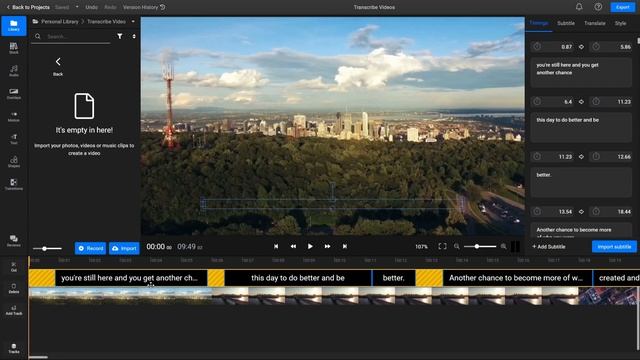Image resolution: width=640 pixels, height=360 pixels.
Task: Edit the 'better.' subtitle text box
Action: 581,182
